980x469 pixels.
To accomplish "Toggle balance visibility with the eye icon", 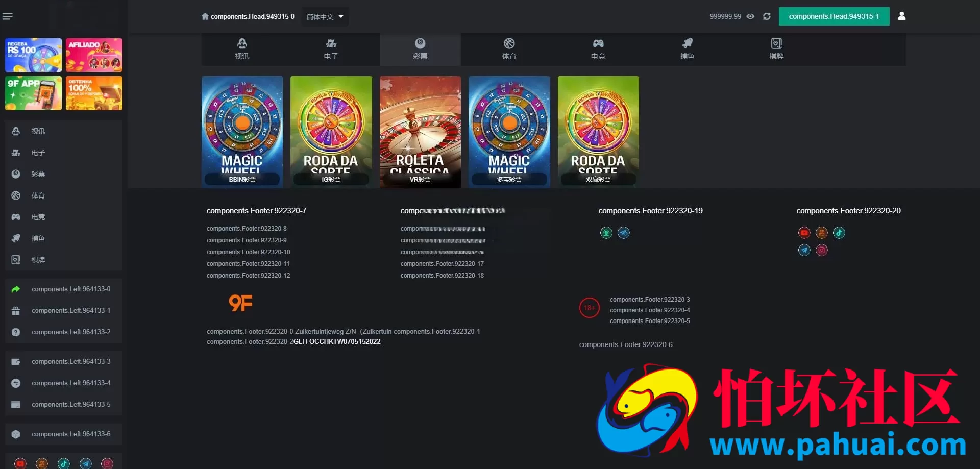I will coord(750,16).
